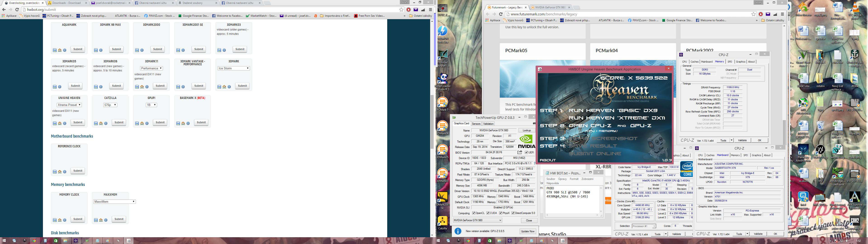Toggle UEFI checkbox in GPU-Z
Image resolution: width=868 pixels, height=244 pixels.
(x=527, y=153)
